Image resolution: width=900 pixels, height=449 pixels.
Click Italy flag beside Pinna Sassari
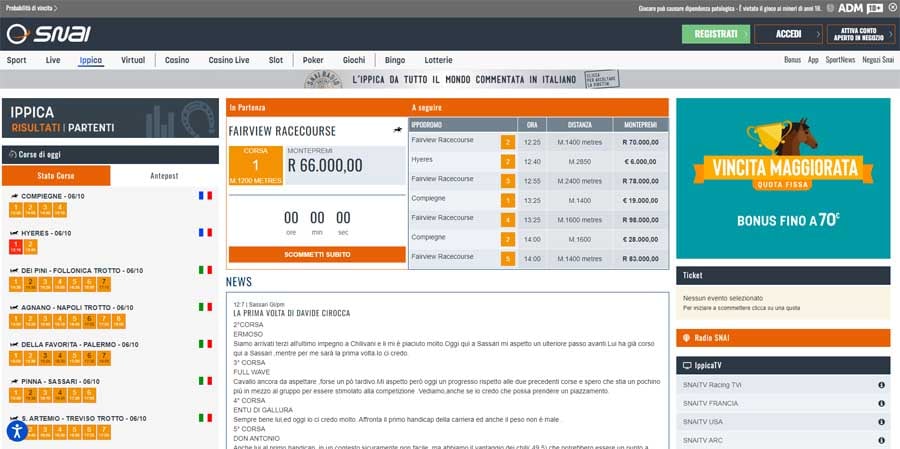[x=205, y=381]
